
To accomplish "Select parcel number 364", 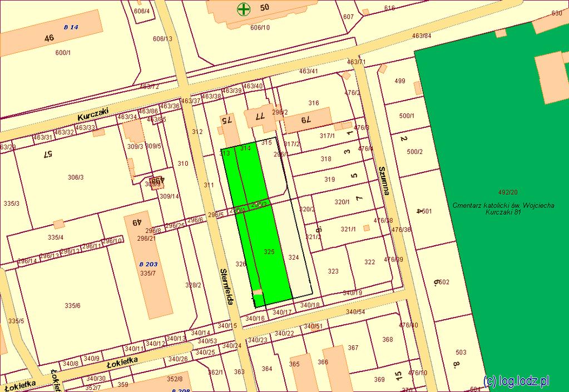I will (x=267, y=369).
